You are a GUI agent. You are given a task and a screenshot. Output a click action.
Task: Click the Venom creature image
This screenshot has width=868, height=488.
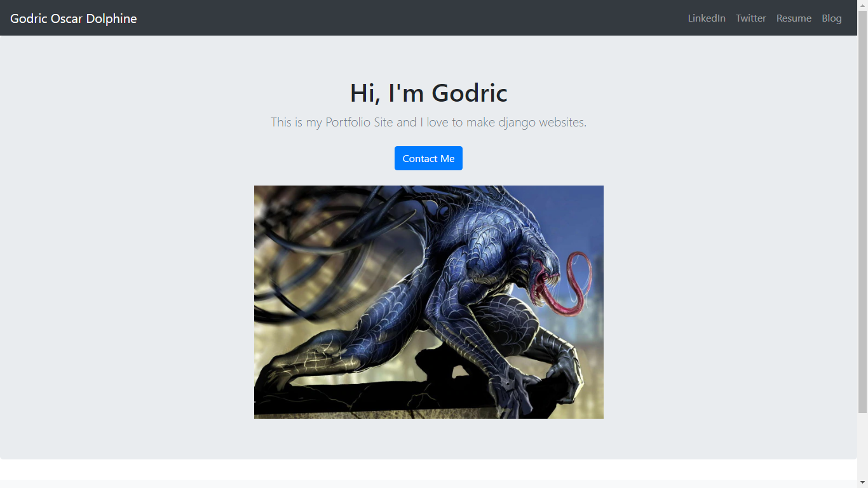click(x=429, y=302)
